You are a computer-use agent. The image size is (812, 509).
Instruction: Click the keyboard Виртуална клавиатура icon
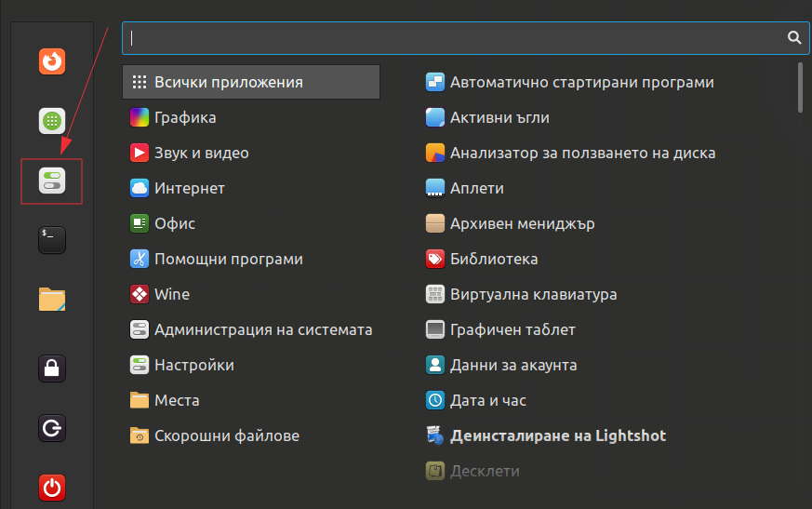click(x=435, y=294)
